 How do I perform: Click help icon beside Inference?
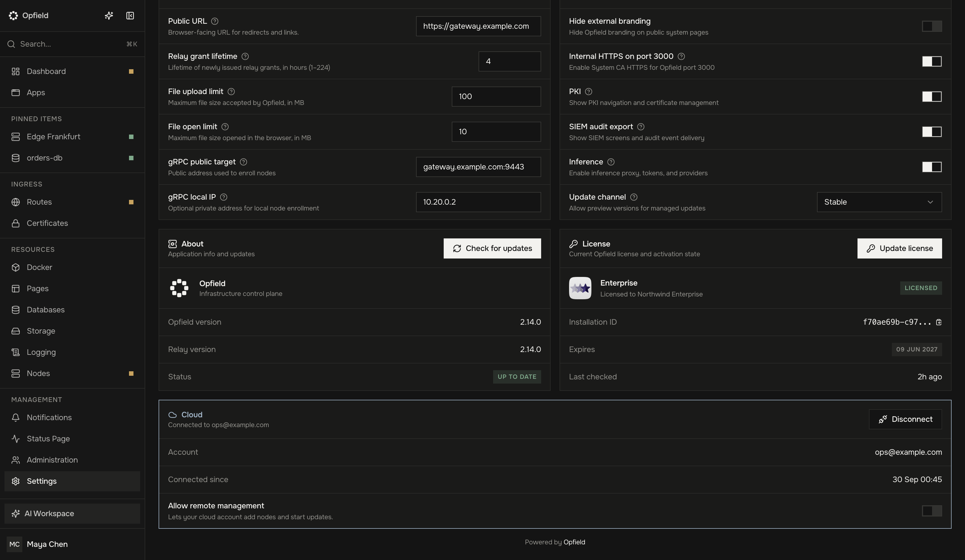(611, 162)
